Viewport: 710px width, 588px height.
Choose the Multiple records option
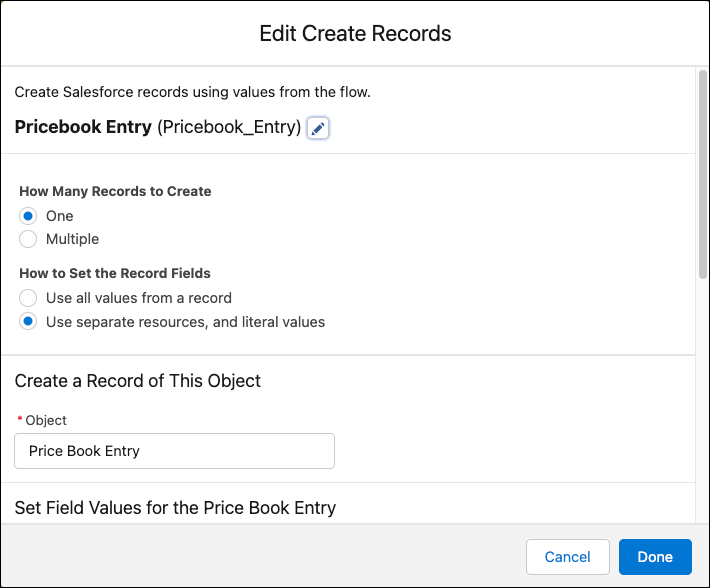(x=28, y=239)
